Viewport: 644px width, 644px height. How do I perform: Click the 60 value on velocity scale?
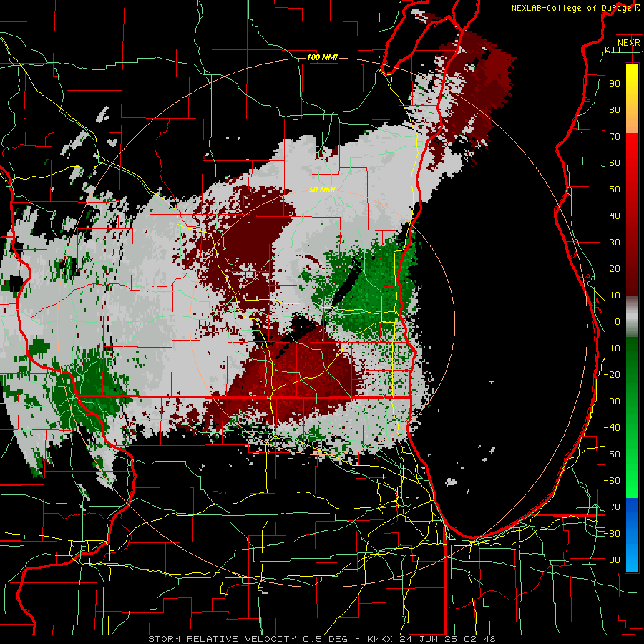[x=615, y=162]
